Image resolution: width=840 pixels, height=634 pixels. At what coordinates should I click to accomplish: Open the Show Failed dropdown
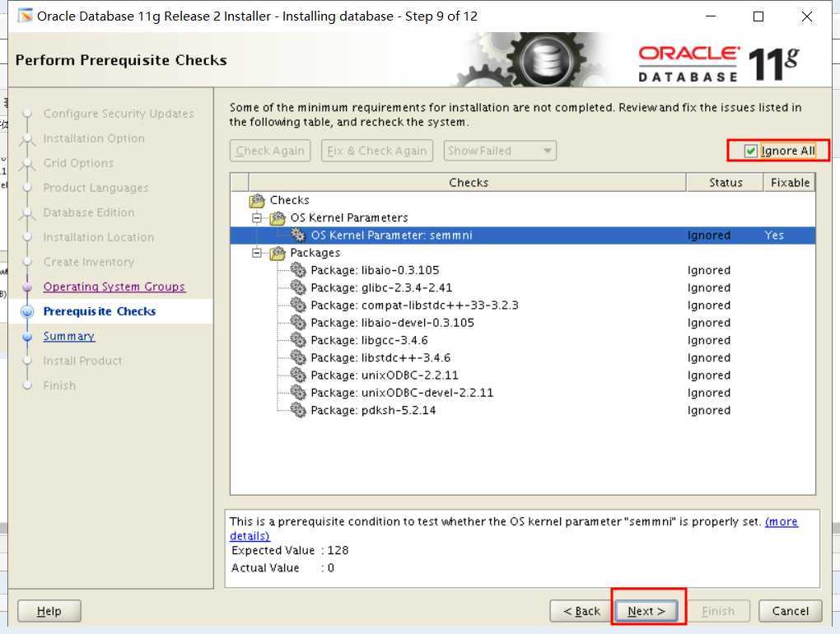coord(500,151)
